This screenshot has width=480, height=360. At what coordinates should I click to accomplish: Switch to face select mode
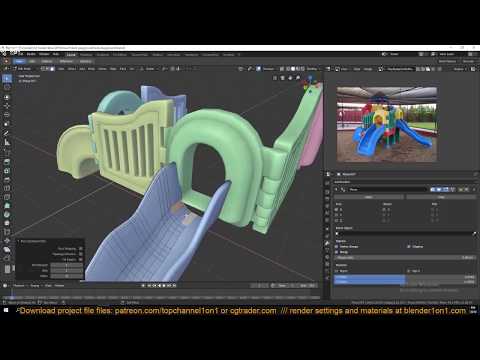[x=52, y=69]
